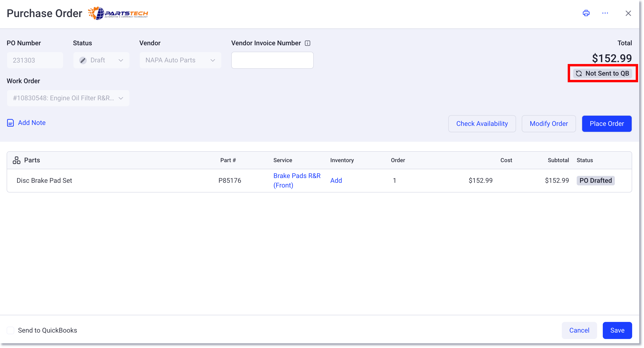
Task: Click the pencil edit icon beside Draft status
Action: 82,60
